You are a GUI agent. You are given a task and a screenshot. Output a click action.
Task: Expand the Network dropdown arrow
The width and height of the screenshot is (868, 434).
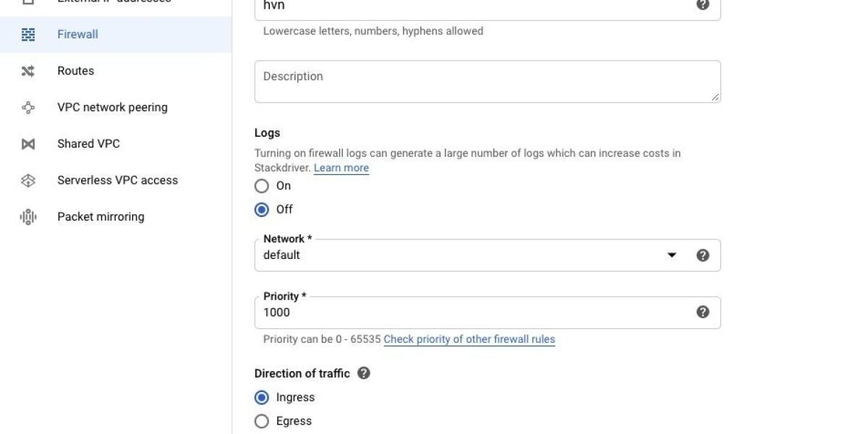(x=672, y=255)
